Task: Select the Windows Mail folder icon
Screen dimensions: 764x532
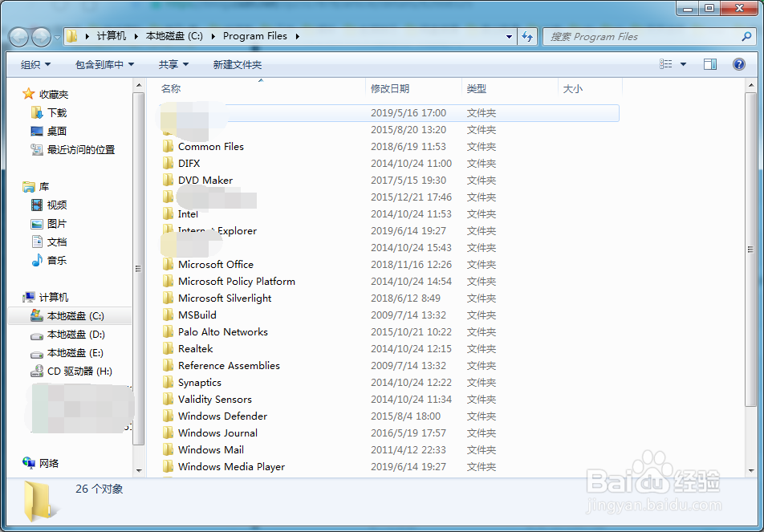Action: tap(168, 449)
